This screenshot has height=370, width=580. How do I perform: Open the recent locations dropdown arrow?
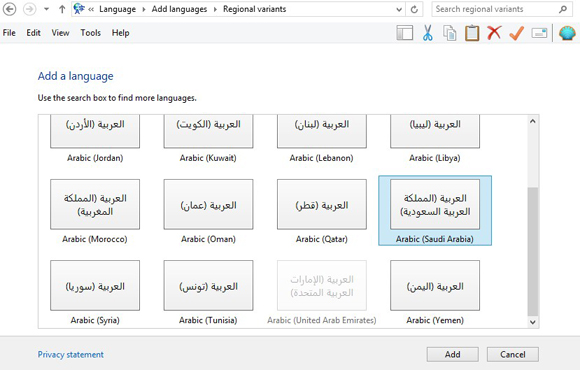tap(46, 9)
